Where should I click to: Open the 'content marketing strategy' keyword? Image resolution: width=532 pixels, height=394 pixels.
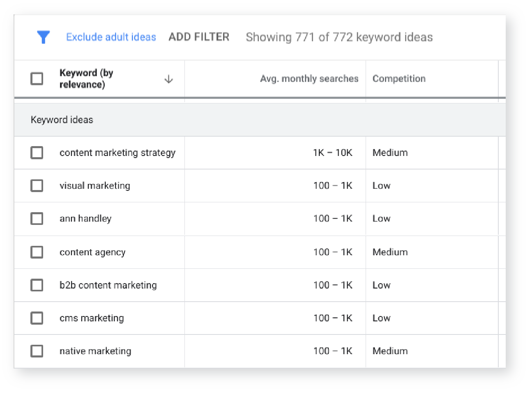117,153
